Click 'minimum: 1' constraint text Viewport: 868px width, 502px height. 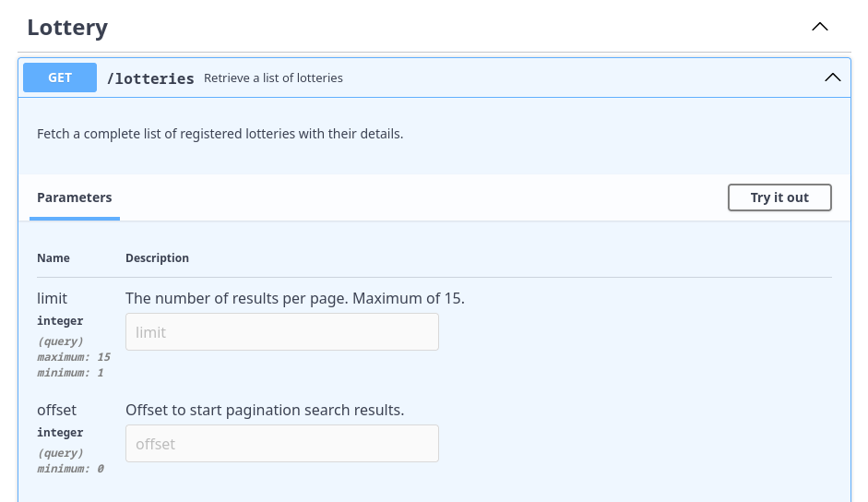pyautogui.click(x=70, y=373)
